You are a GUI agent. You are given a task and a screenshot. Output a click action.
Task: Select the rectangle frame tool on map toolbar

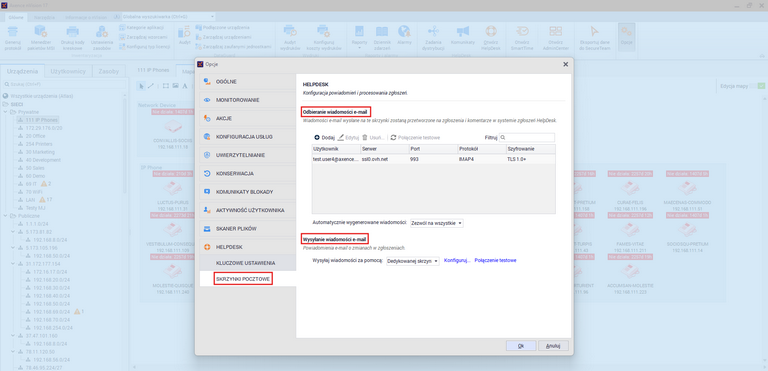pyautogui.click(x=166, y=86)
